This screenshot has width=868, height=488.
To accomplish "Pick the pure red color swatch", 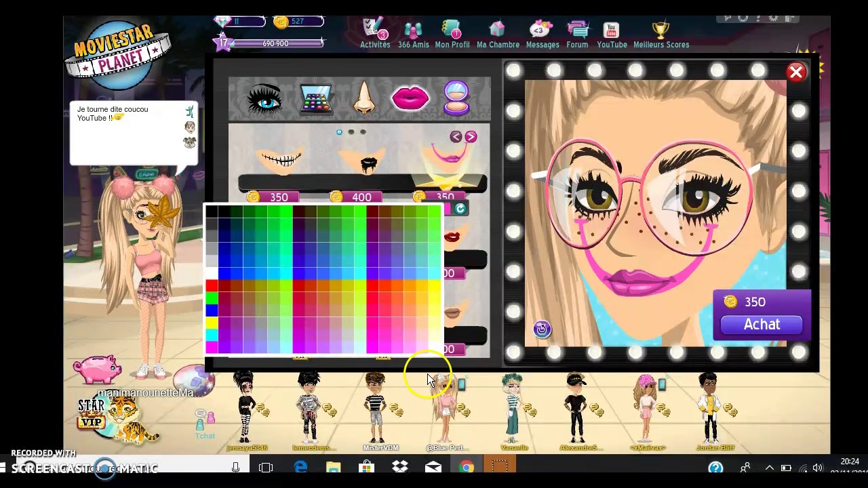I will point(212,286).
